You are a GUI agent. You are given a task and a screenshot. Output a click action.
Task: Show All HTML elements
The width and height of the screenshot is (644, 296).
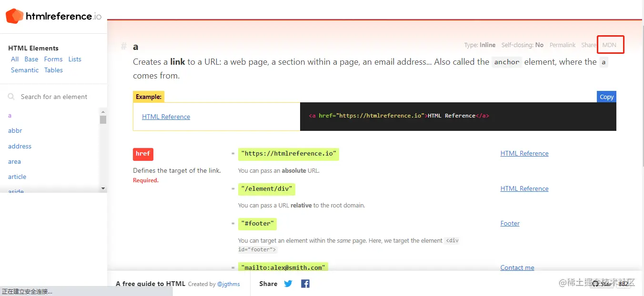point(15,59)
